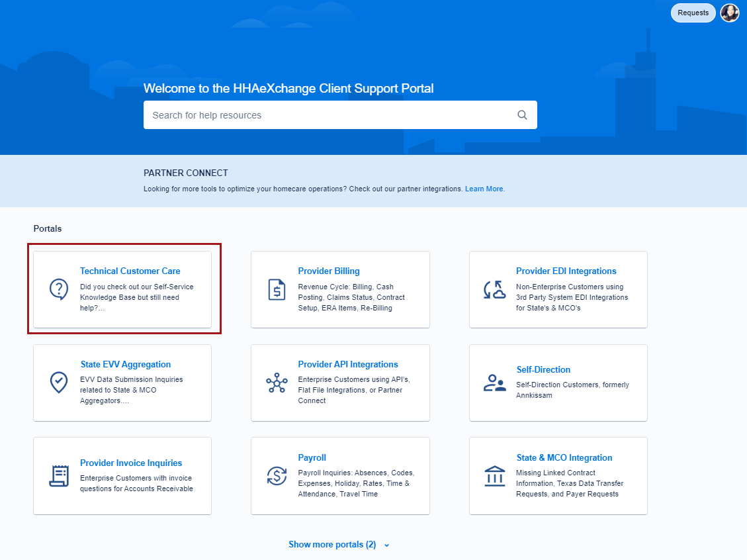Click the Non-Enterprise Customers EDI description text
This screenshot has height=560, width=747.
[x=572, y=297]
